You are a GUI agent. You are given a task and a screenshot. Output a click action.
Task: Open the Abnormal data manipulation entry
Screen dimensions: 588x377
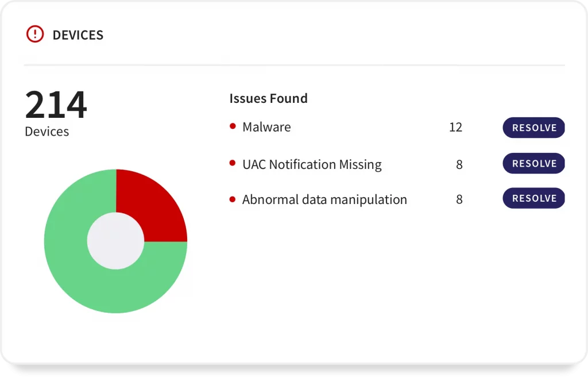click(x=324, y=199)
